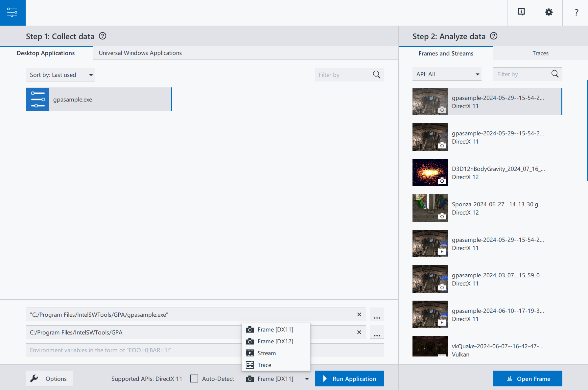Expand the Sort by Last used dropdown

(x=60, y=75)
